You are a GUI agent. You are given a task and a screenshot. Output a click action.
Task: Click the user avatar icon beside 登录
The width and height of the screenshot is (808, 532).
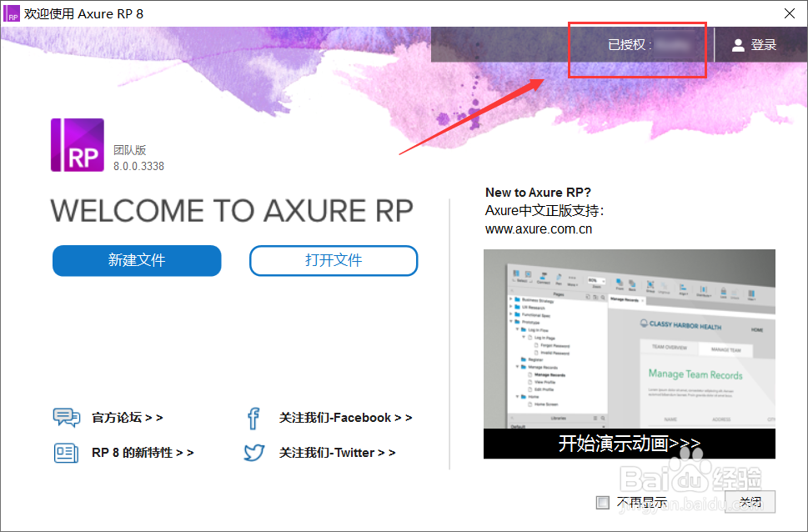(x=738, y=45)
